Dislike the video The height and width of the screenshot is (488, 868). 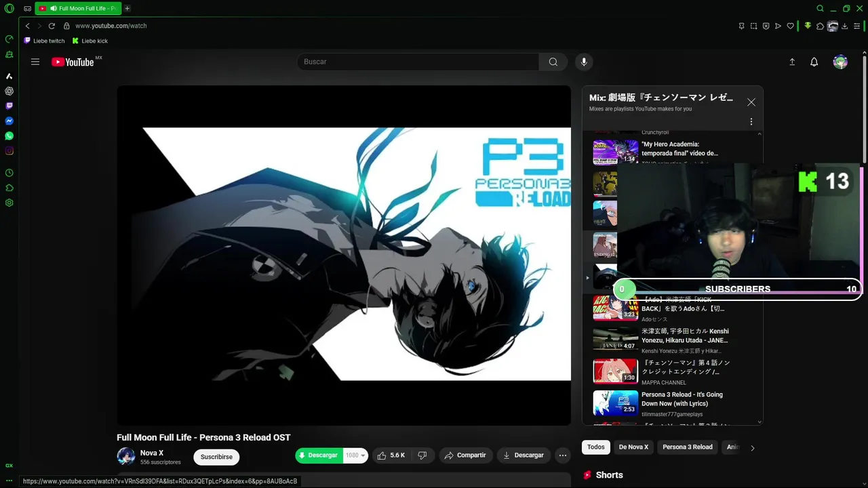coord(422,455)
